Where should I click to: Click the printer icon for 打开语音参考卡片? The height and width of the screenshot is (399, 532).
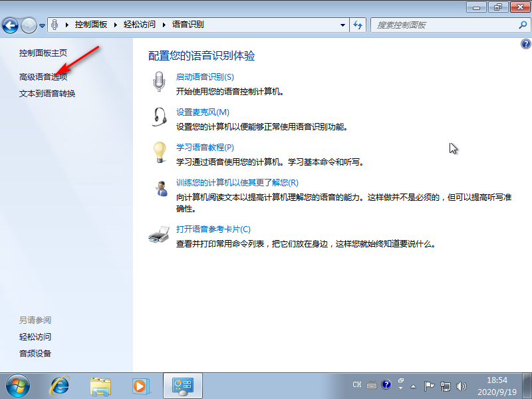tap(159, 234)
